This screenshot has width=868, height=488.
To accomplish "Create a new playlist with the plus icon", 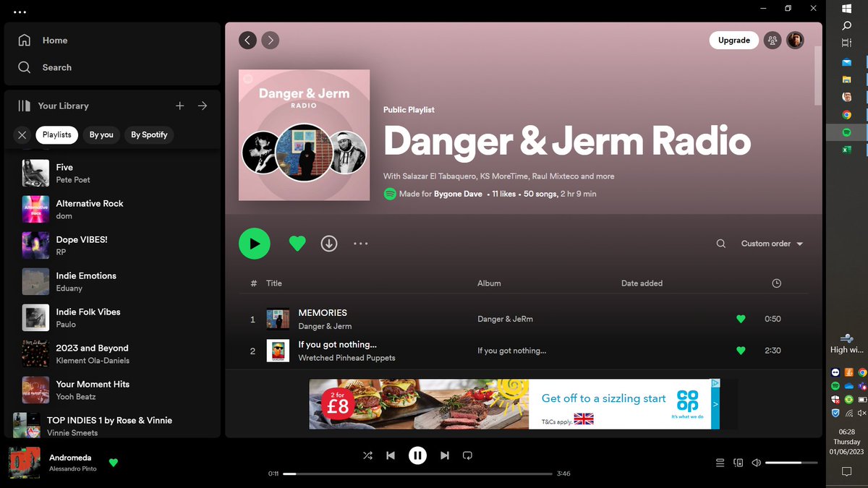I will [179, 106].
